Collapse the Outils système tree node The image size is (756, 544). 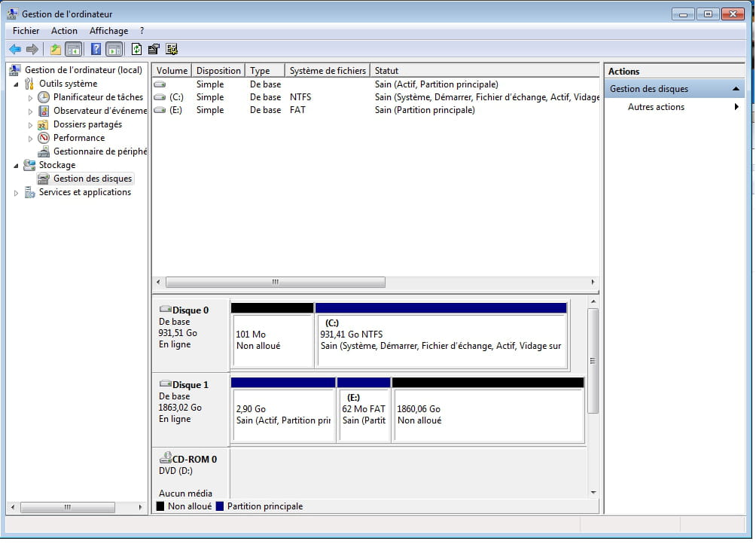17,84
